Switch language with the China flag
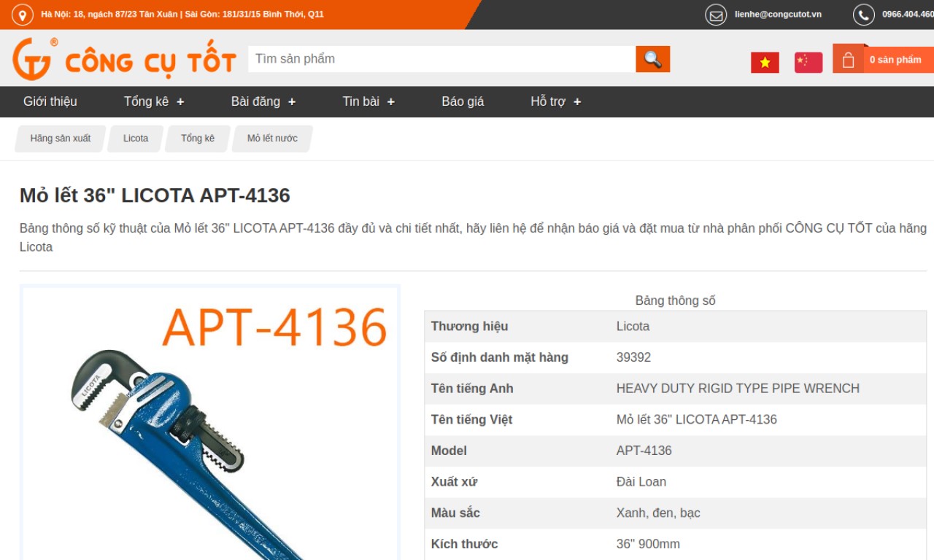The width and height of the screenshot is (934, 560). pyautogui.click(x=808, y=63)
